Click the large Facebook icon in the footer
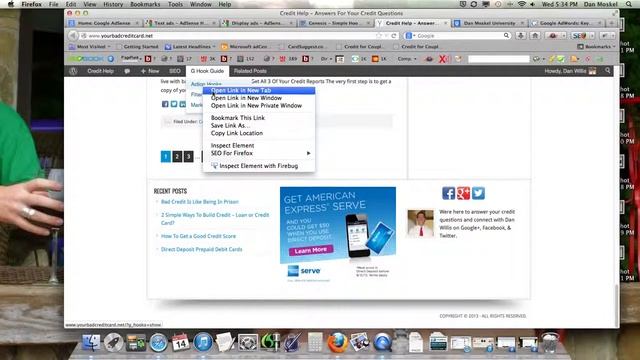The height and width of the screenshot is (360, 640). 448,193
